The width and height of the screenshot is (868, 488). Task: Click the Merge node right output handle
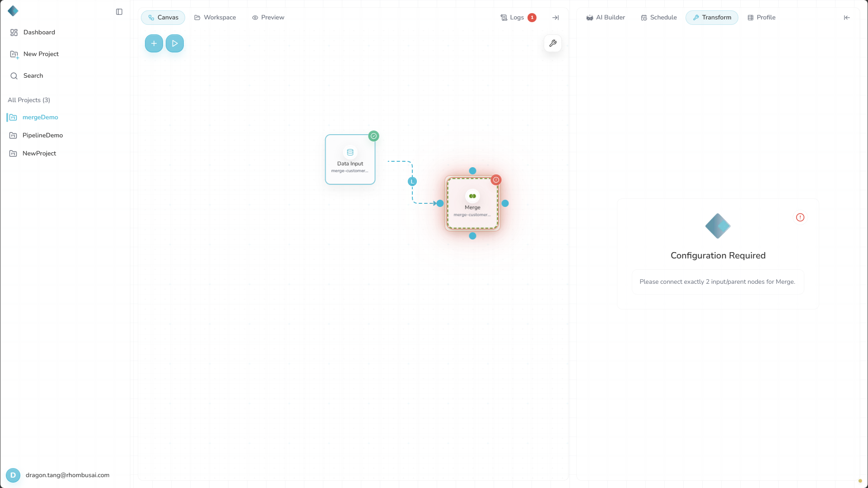[x=505, y=203]
